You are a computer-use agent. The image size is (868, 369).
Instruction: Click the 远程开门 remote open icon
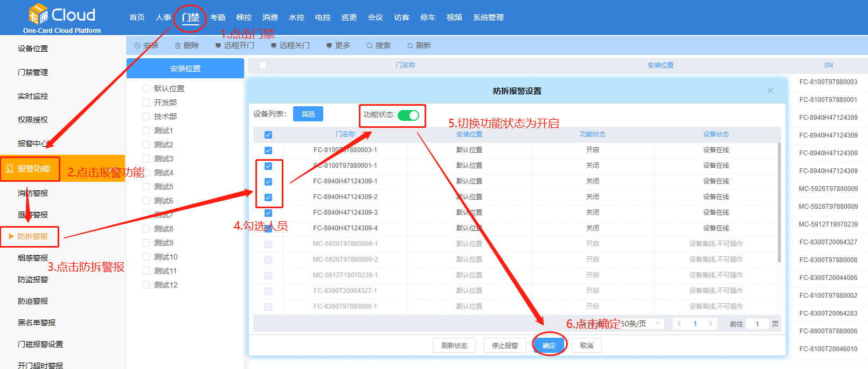218,46
